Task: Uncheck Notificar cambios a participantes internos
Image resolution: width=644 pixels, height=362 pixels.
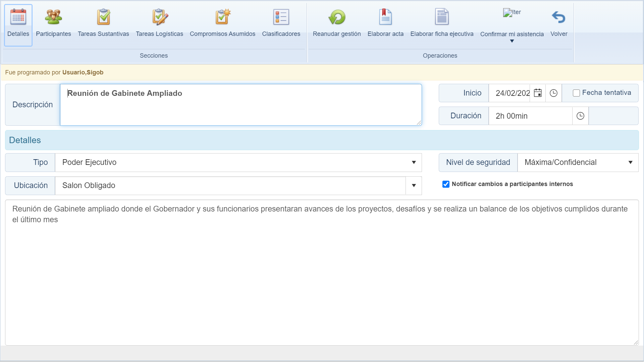Action: tap(446, 184)
